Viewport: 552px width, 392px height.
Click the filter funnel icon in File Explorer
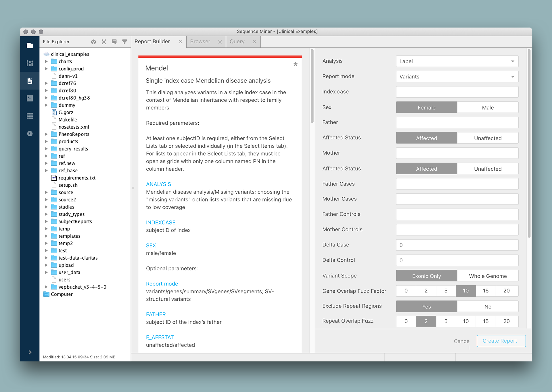124,42
